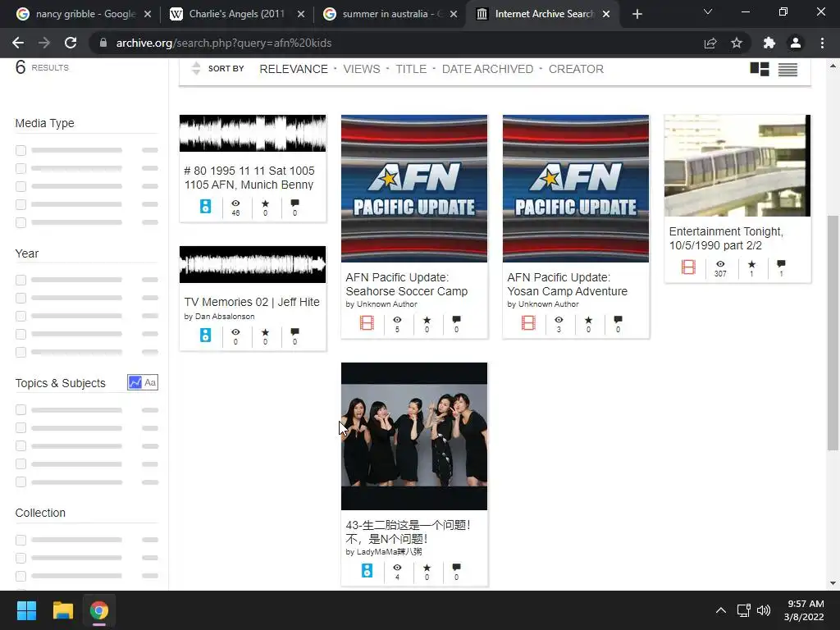Click favorites star on Entertainment Tonight card
The image size is (840, 630).
coord(751,264)
